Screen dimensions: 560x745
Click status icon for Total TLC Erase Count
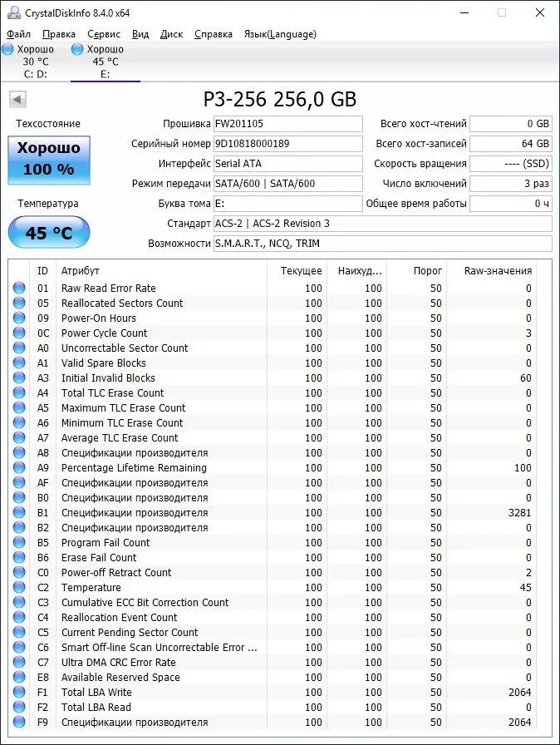click(x=19, y=393)
